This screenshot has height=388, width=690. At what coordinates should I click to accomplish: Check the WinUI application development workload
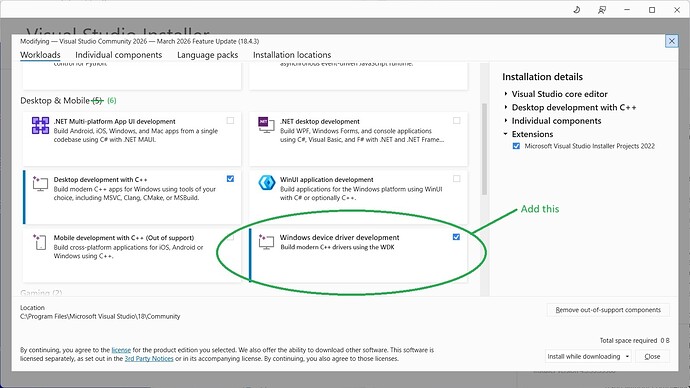click(456, 179)
